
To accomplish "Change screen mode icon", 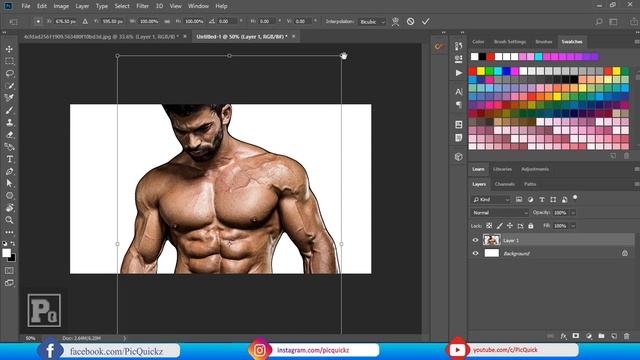I will click(x=9, y=283).
